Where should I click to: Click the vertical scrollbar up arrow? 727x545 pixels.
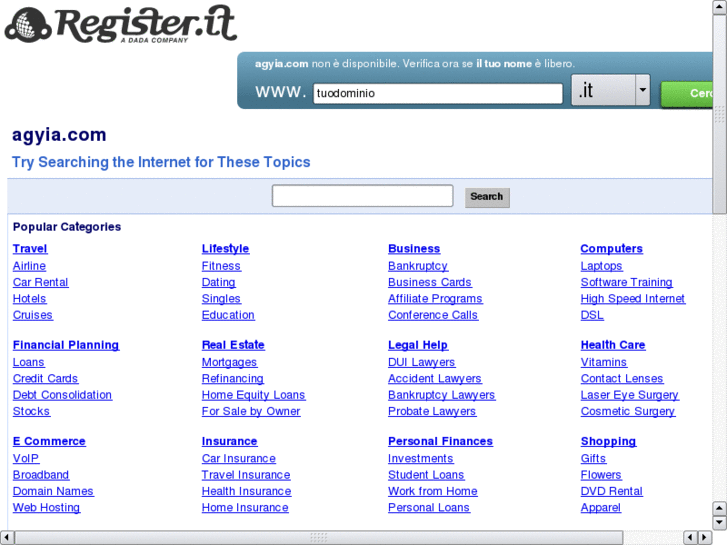pyautogui.click(x=719, y=7)
